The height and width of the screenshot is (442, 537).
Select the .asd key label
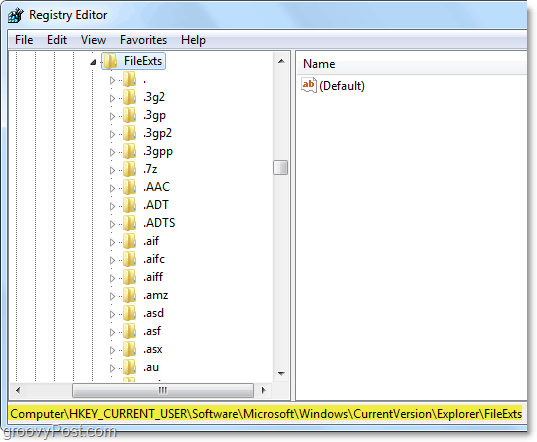point(153,313)
